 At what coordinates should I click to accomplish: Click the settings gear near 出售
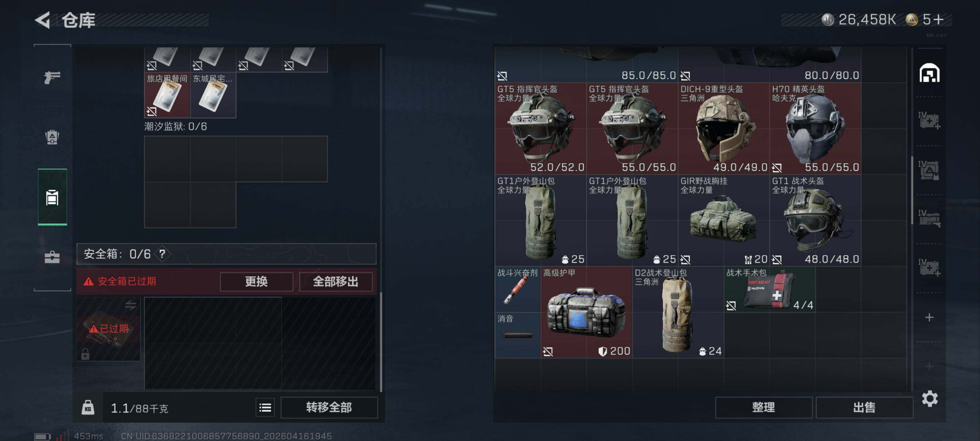tap(929, 399)
